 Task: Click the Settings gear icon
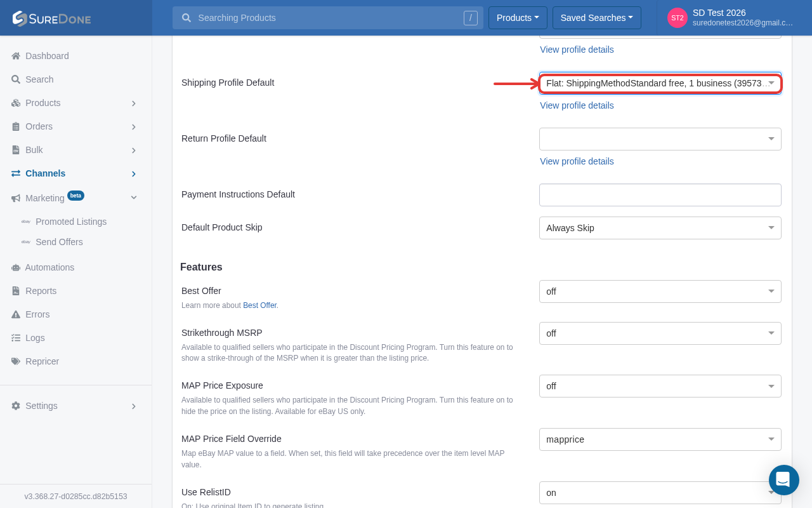(x=16, y=406)
